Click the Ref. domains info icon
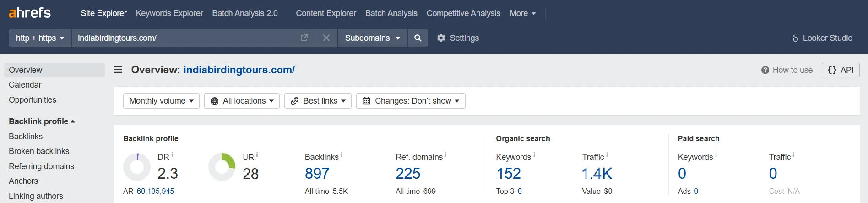The image size is (868, 203). pos(445,155)
